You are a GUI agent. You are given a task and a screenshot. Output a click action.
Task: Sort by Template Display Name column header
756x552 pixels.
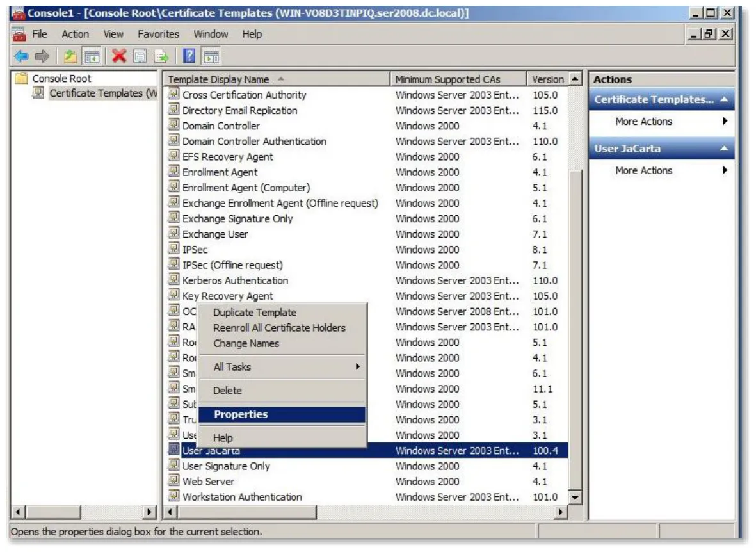[277, 79]
